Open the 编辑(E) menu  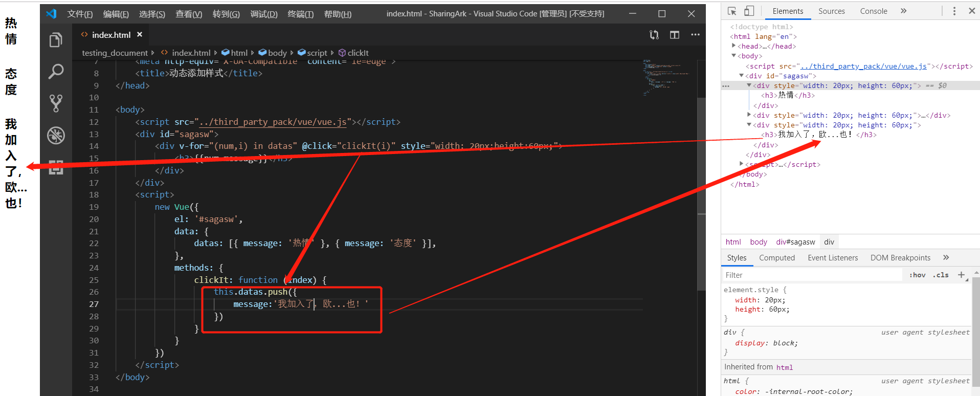tap(116, 14)
